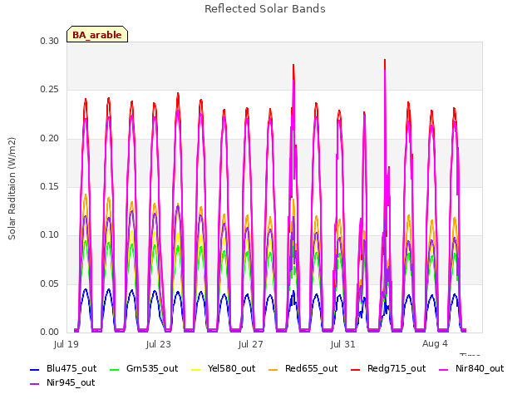Click the Nir840_out magenta legend swatch
Screen dimensions: 532x399
(x=443, y=369)
